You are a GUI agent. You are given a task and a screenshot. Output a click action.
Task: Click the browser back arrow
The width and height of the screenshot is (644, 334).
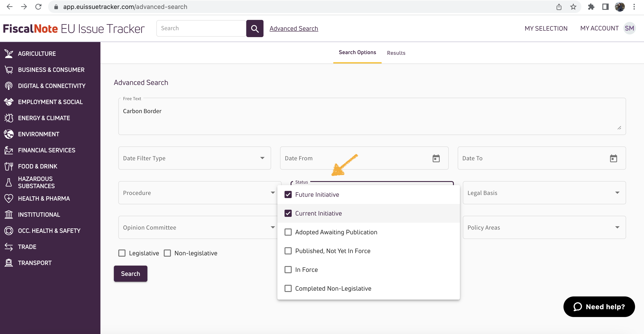coord(9,7)
